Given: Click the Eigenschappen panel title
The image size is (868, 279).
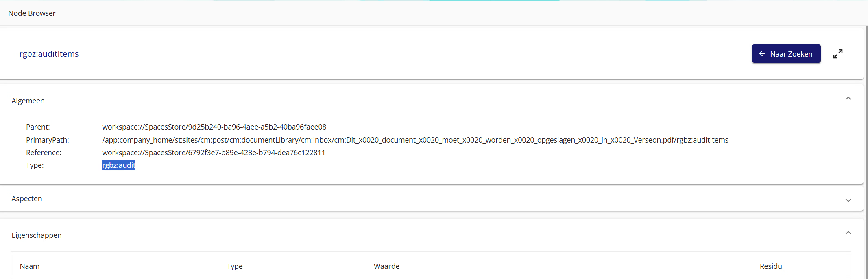Looking at the screenshot, I should [37, 235].
